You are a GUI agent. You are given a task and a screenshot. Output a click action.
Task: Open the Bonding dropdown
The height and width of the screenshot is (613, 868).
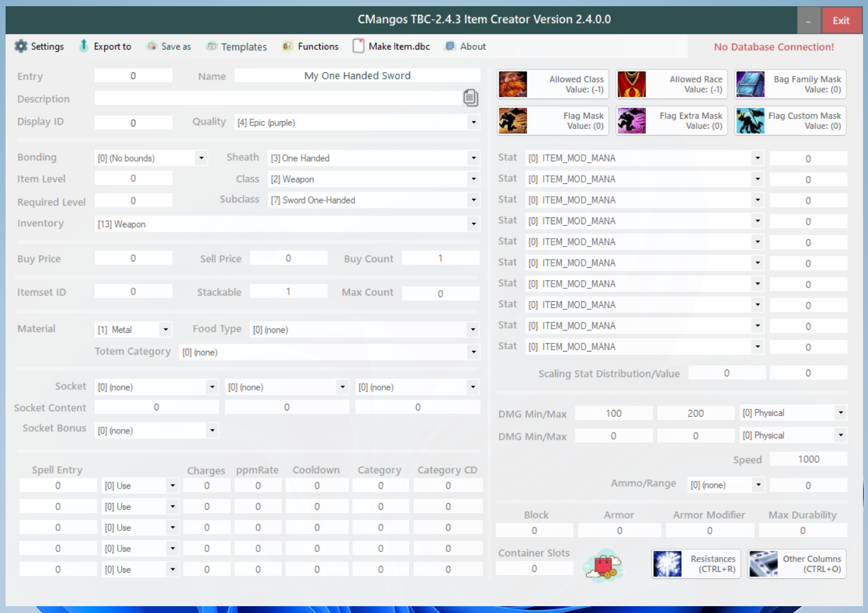pos(201,158)
